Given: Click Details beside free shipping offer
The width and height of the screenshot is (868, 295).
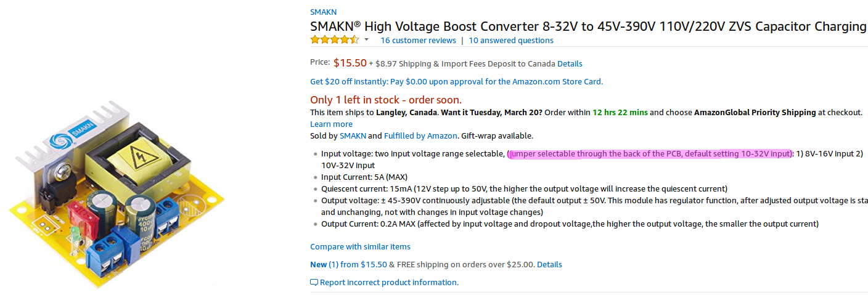Looking at the screenshot, I should 549,264.
